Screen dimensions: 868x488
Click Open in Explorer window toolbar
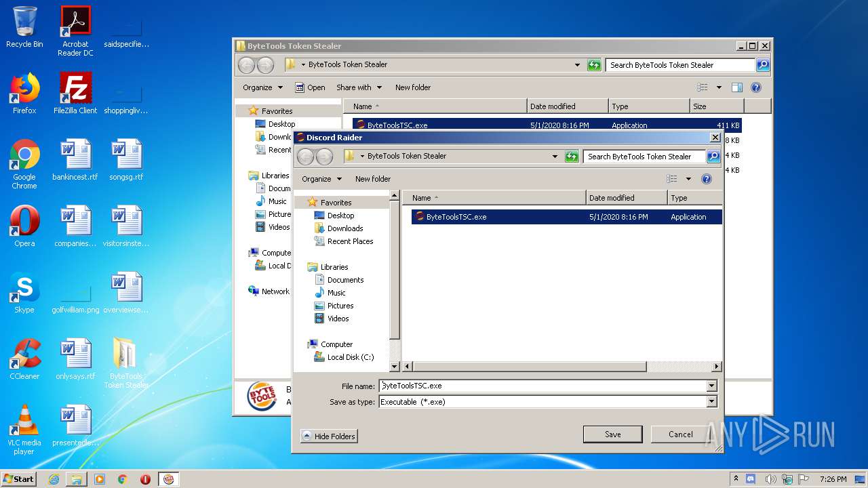310,87
